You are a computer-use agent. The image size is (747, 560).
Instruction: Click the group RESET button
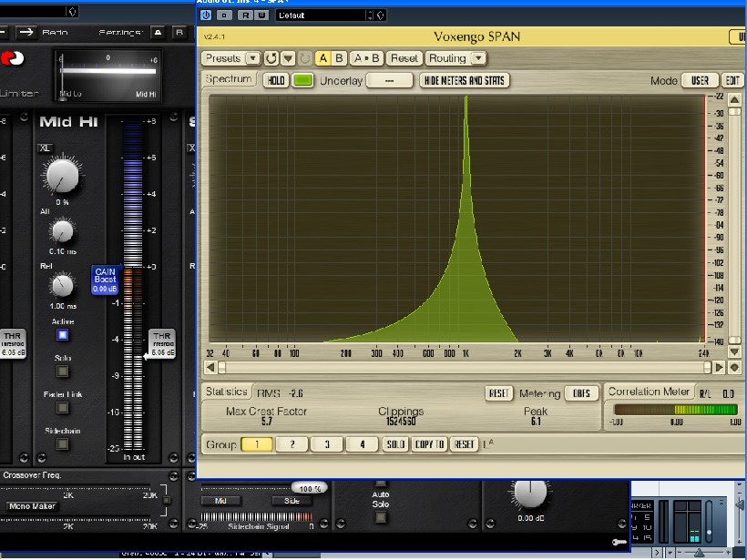(x=464, y=444)
